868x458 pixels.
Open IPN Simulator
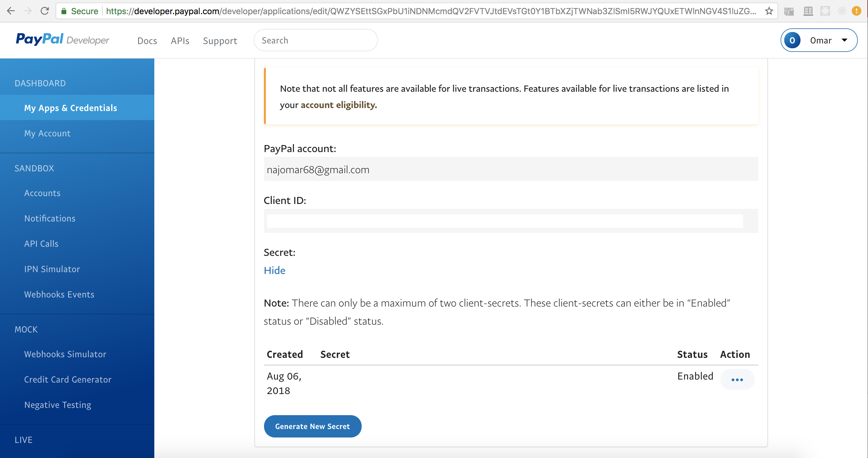point(52,269)
